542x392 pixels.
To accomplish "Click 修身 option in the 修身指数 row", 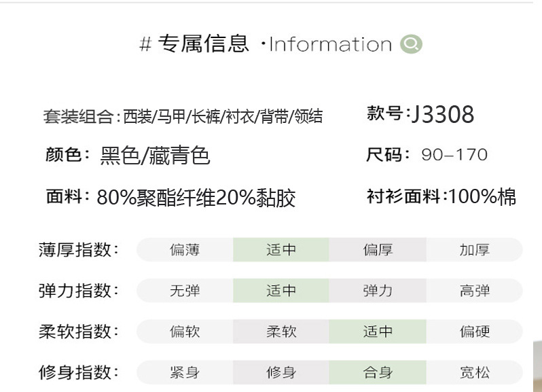I will (281, 372).
